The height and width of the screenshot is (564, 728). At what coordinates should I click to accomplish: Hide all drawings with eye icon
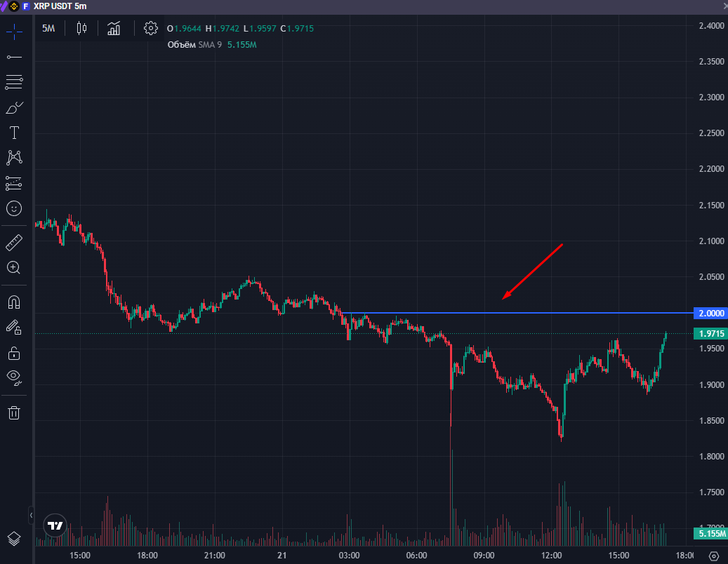coord(14,377)
